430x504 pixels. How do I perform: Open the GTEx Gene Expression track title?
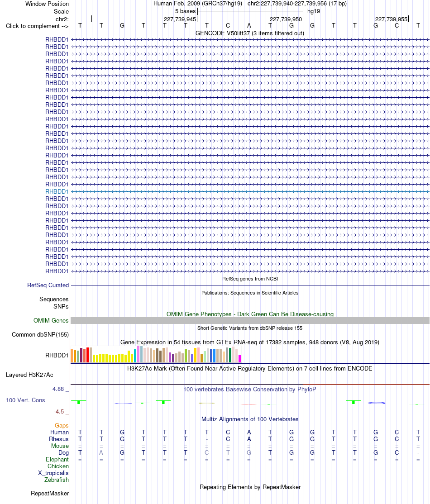(x=250, y=342)
